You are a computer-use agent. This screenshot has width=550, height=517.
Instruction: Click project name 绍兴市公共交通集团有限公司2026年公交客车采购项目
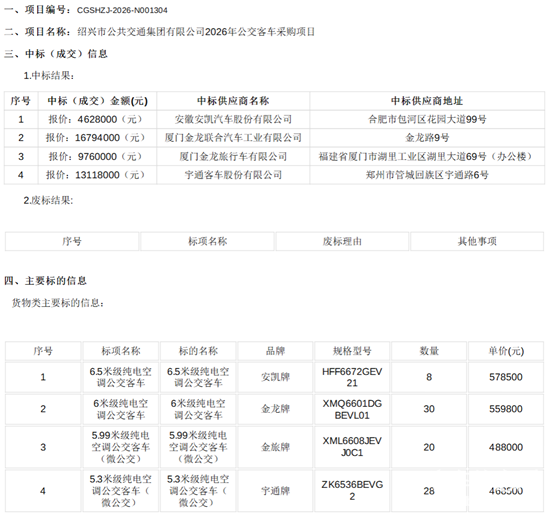[196, 32]
